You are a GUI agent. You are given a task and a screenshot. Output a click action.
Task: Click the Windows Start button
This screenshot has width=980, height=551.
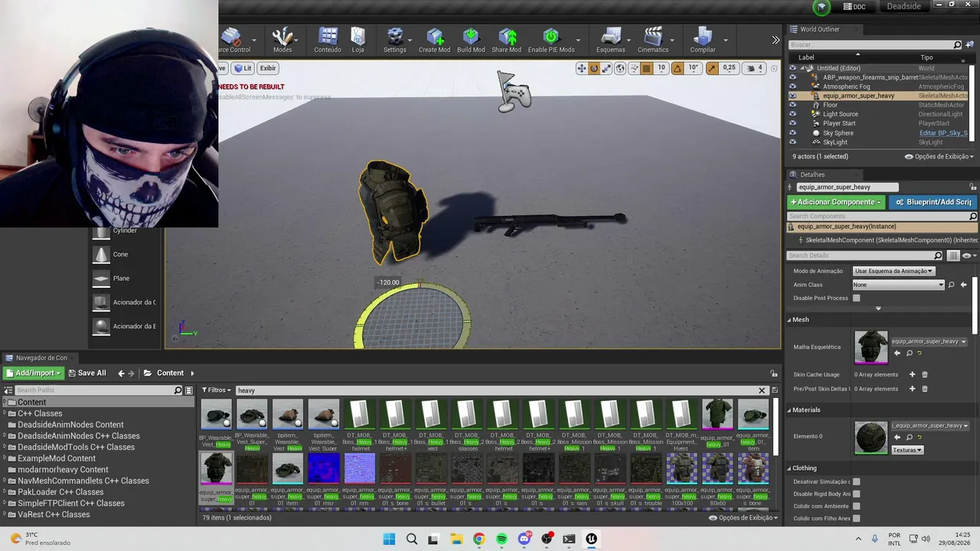click(389, 539)
